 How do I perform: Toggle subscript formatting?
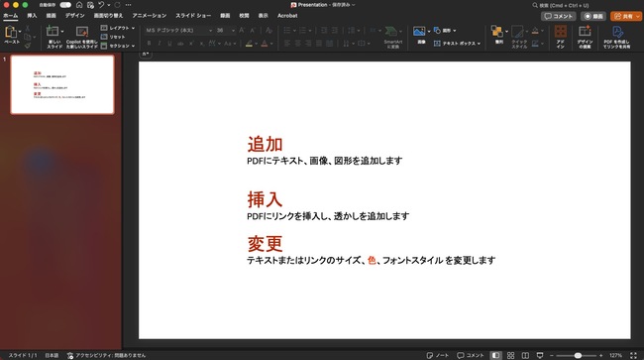pyautogui.click(x=201, y=44)
